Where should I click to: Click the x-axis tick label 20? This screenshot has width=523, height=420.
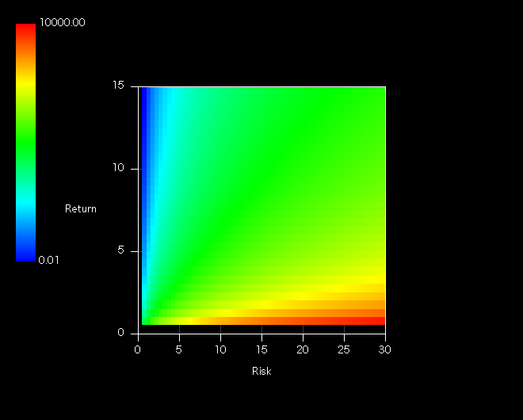[303, 349]
